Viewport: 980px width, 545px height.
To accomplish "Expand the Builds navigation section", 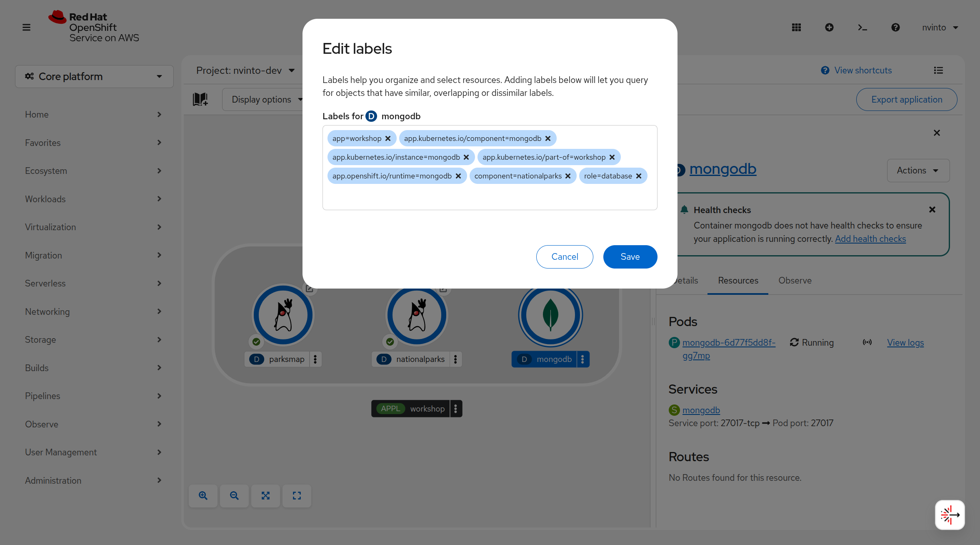I will 93,368.
